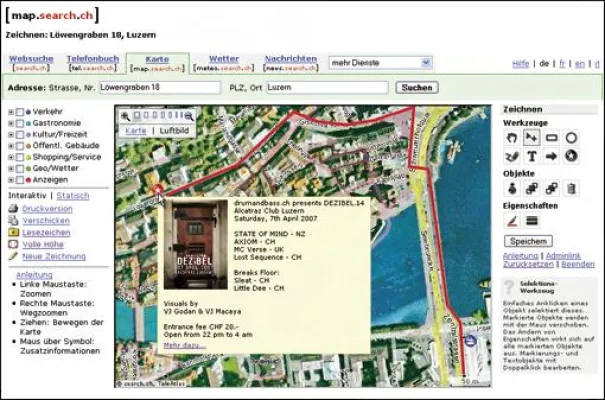The width and height of the screenshot is (605, 400).
Task: Check the Shopping/Service layer box
Action: [x=20, y=157]
